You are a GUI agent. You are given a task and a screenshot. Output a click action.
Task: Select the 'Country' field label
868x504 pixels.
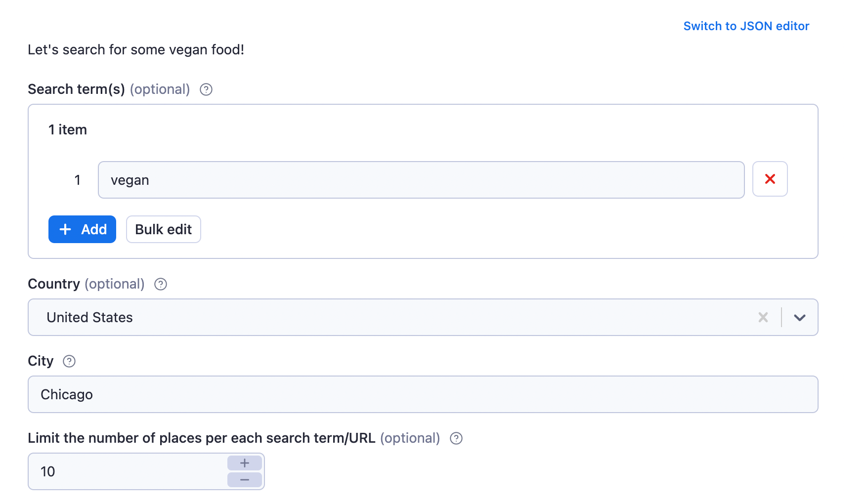click(54, 284)
